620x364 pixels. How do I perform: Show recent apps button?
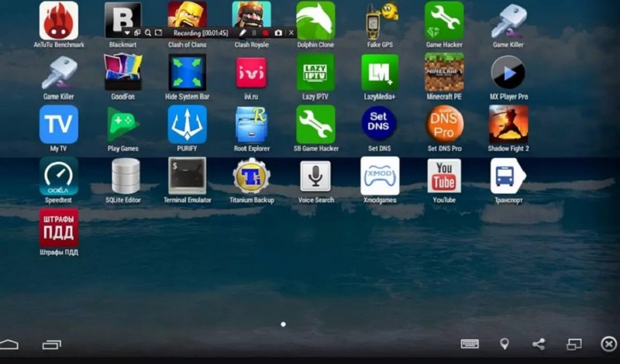(x=52, y=345)
